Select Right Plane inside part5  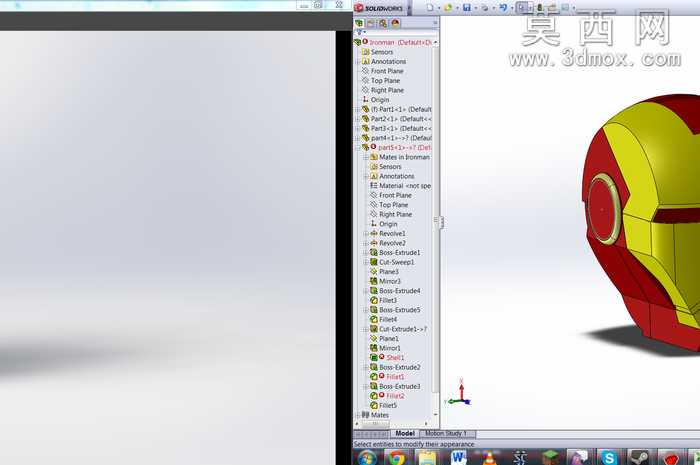(391, 214)
